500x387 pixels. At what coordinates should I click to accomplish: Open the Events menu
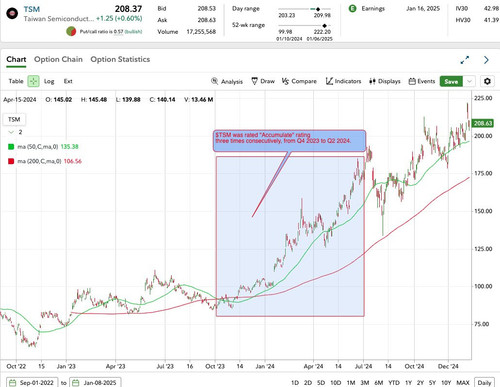coord(422,81)
